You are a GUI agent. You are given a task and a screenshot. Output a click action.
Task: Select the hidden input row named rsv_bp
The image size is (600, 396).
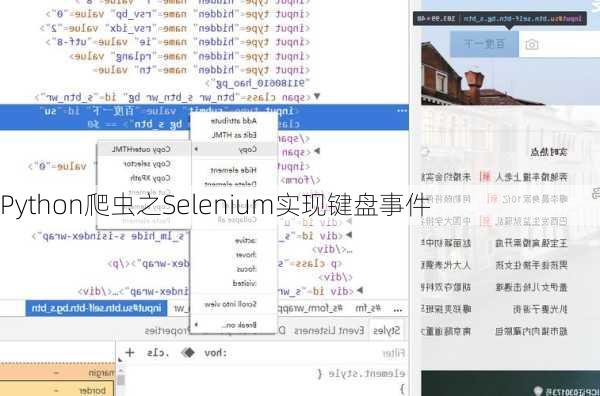(x=178, y=14)
